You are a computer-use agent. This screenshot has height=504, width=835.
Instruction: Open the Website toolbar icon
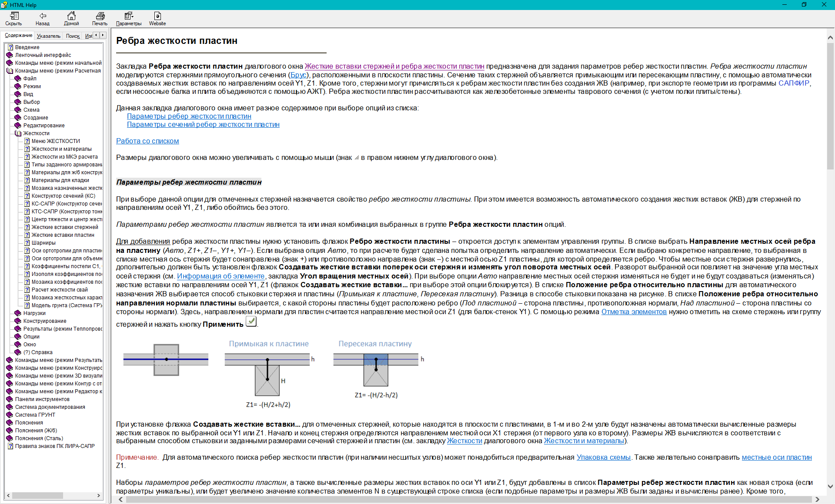pos(157,19)
